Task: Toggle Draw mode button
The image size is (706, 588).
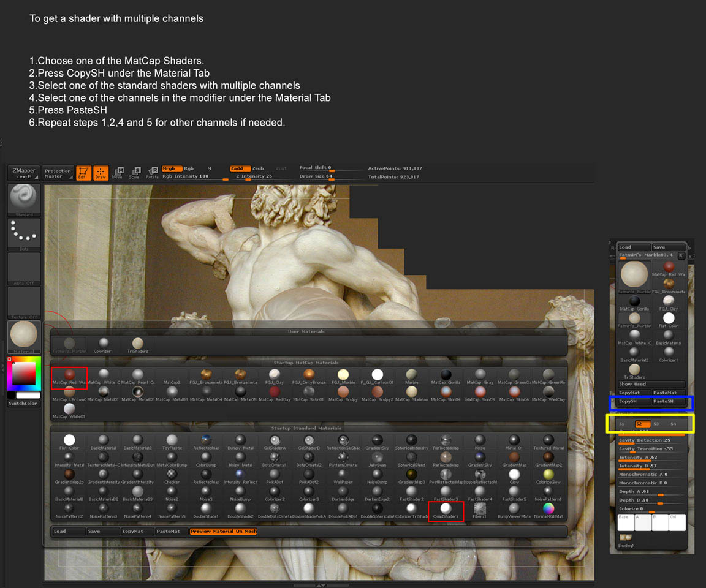Action: click(x=101, y=173)
